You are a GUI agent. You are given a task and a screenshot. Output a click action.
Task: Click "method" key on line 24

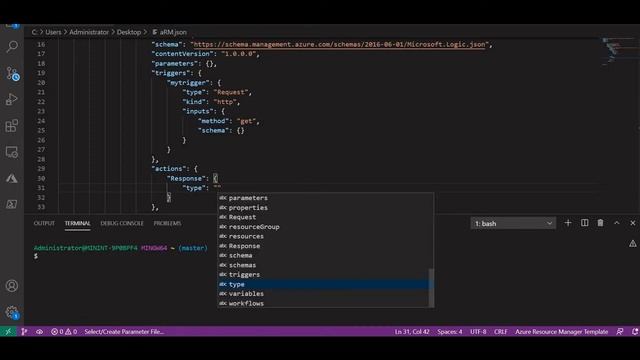[213, 121]
